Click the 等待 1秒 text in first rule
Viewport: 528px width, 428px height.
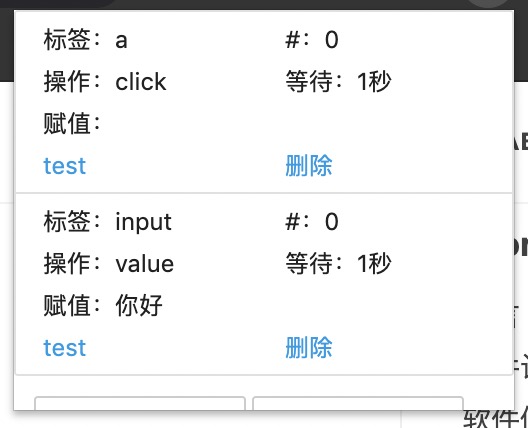pyautogui.click(x=338, y=81)
